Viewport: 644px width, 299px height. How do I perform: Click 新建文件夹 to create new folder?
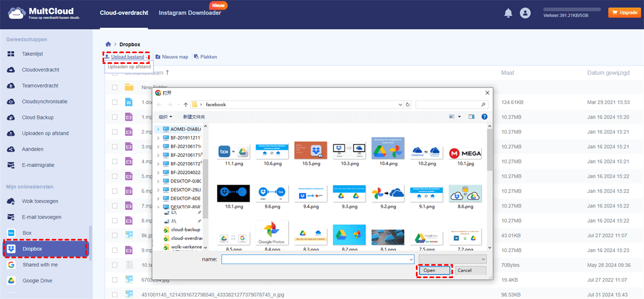pyautogui.click(x=194, y=116)
